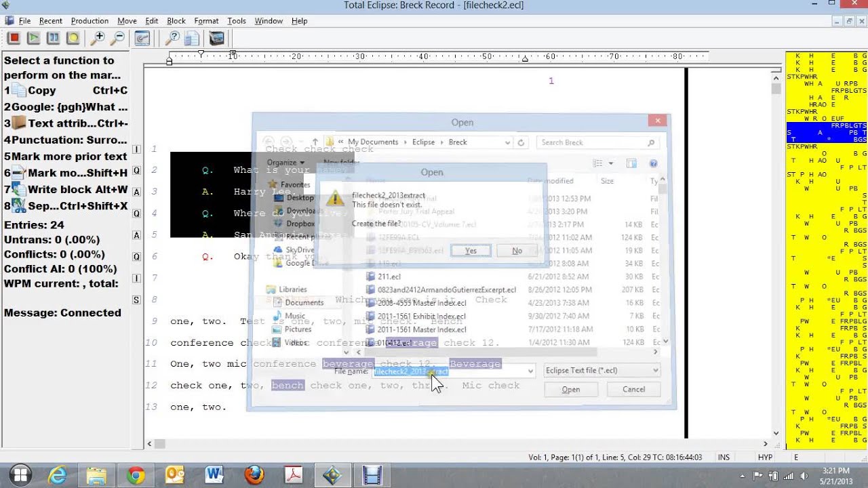
Task: Click the green Play toolbar icon
Action: 33,38
